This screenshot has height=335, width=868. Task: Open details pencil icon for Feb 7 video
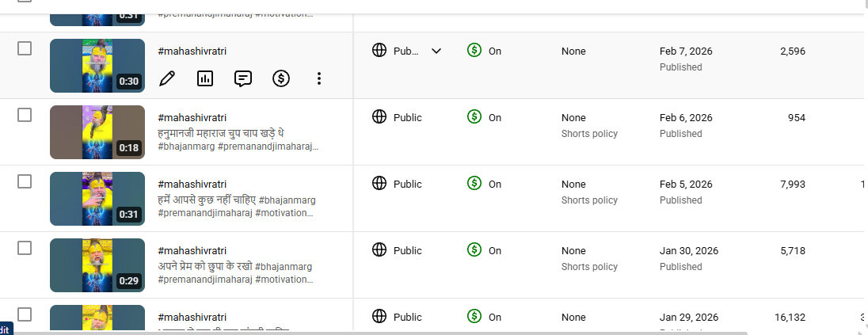pos(166,78)
